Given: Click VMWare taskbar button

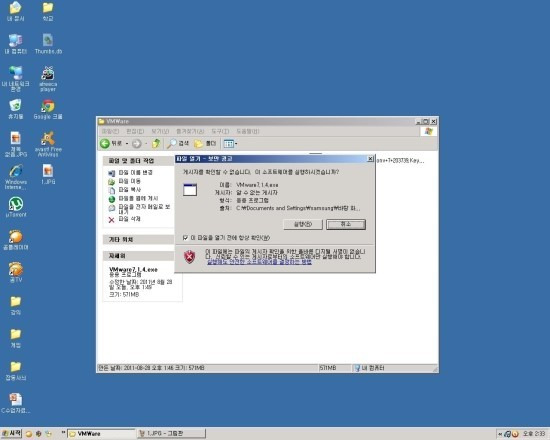Looking at the screenshot, I should coord(101,434).
